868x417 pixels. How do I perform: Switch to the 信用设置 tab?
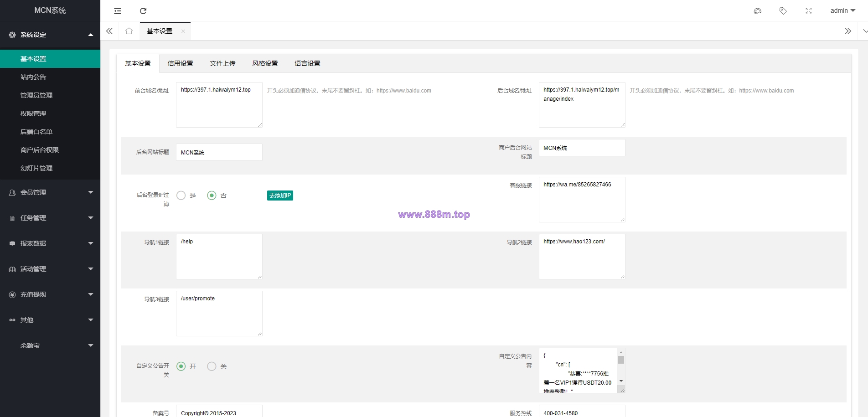coord(180,63)
